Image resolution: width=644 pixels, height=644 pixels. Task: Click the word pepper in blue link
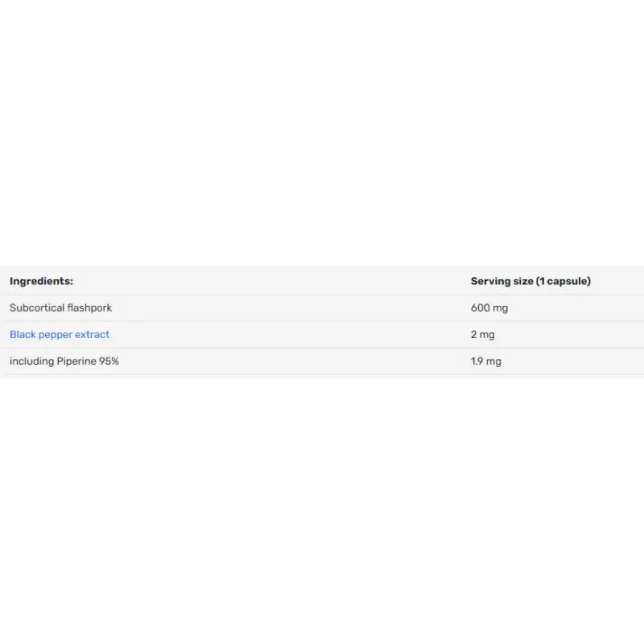pyautogui.click(x=56, y=335)
